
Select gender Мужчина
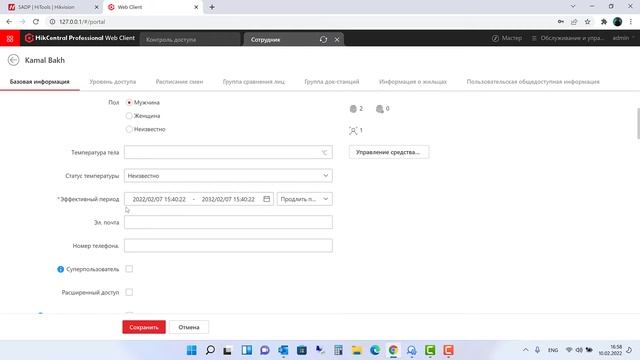tap(129, 102)
